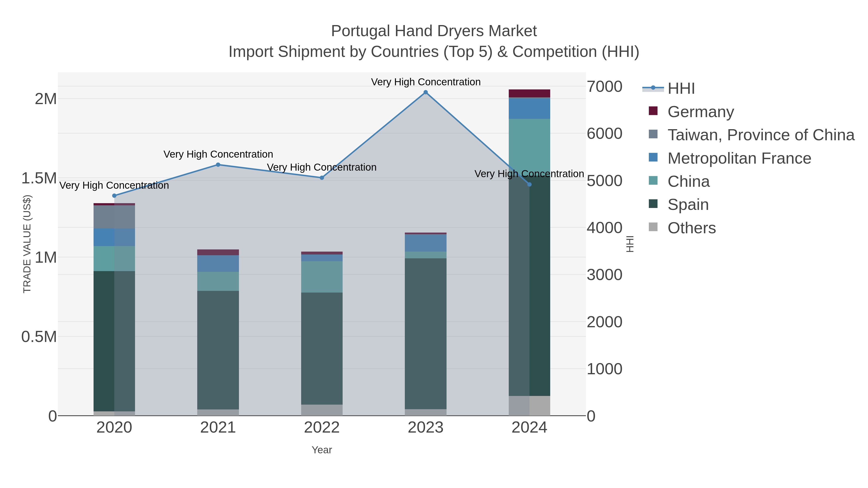Image resolution: width=868 pixels, height=488 pixels.
Task: Click the Very High Concentration label above 2021
Action: [x=218, y=154]
